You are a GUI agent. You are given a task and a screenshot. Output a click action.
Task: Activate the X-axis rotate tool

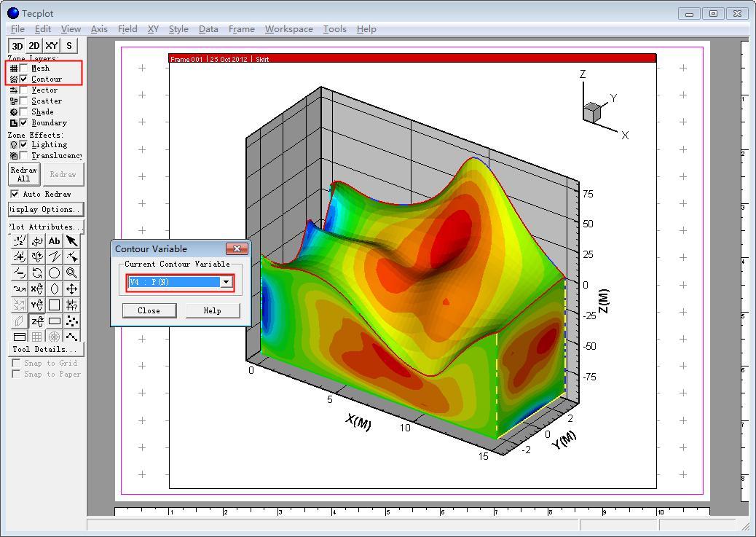click(37, 289)
